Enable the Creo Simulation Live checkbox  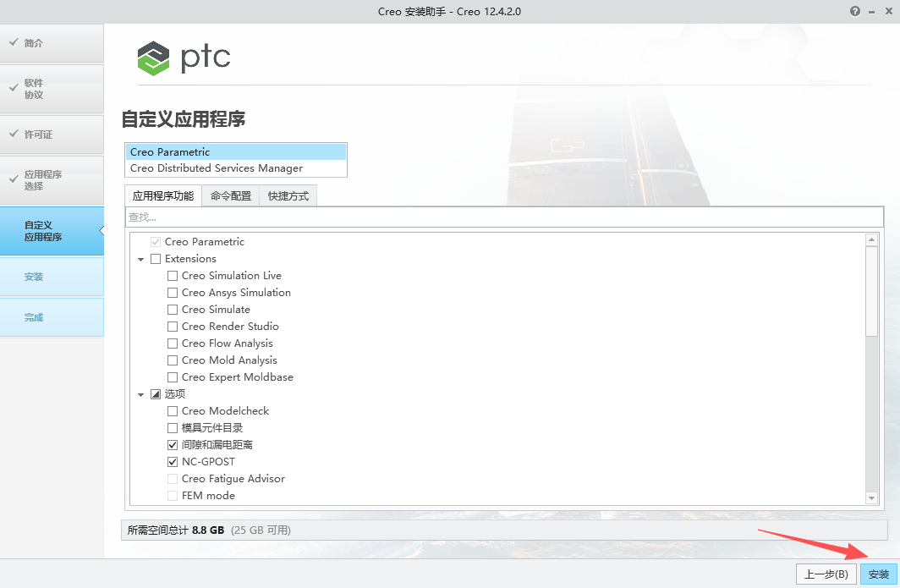(173, 275)
